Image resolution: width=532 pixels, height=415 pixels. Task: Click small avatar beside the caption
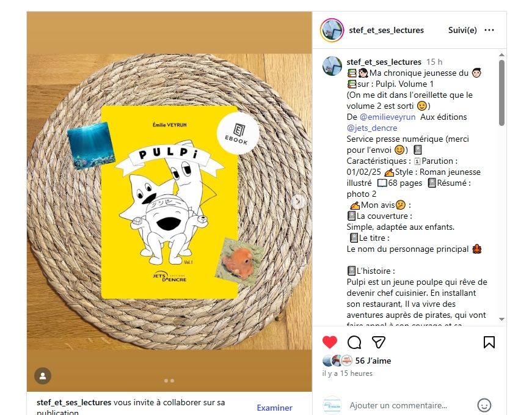(x=332, y=66)
